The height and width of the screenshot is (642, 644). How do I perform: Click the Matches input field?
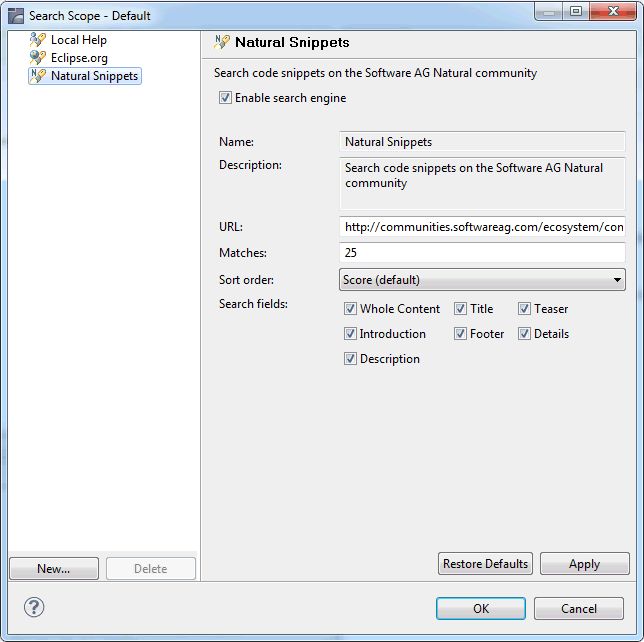[x=482, y=253]
